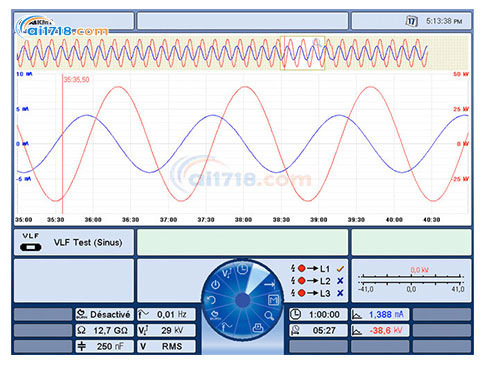Select the print/export icon on the wheel
The width and height of the screenshot is (485, 365).
tap(257, 328)
